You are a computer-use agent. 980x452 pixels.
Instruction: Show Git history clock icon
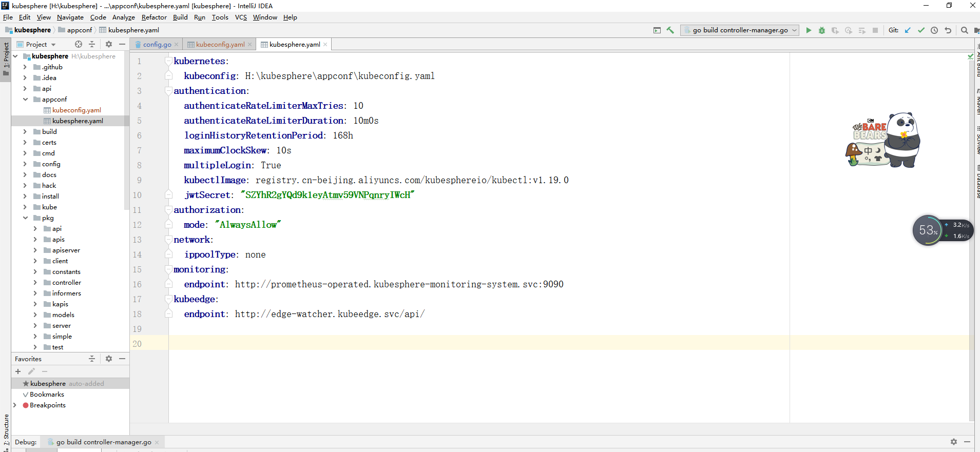coord(934,30)
